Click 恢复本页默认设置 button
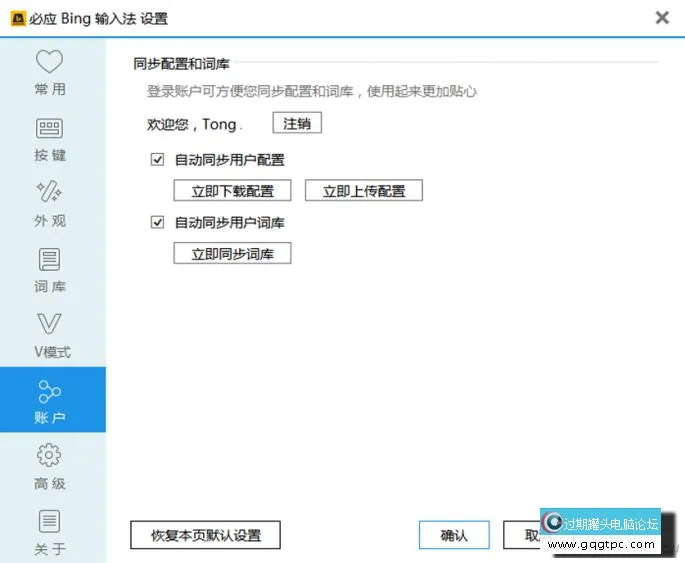This screenshot has width=685, height=563. (x=205, y=535)
